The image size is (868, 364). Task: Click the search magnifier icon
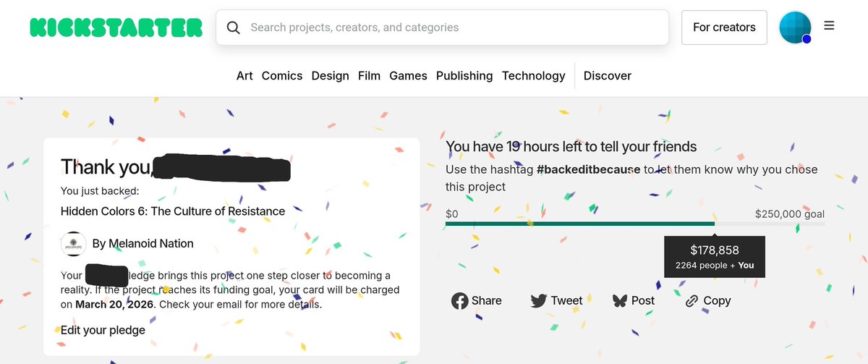(x=233, y=27)
